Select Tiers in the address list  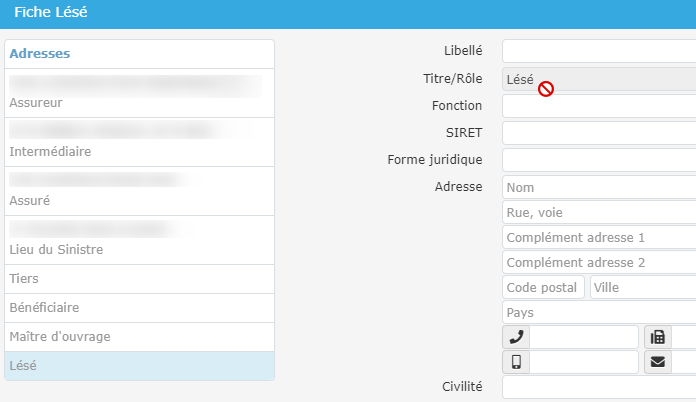click(x=139, y=278)
